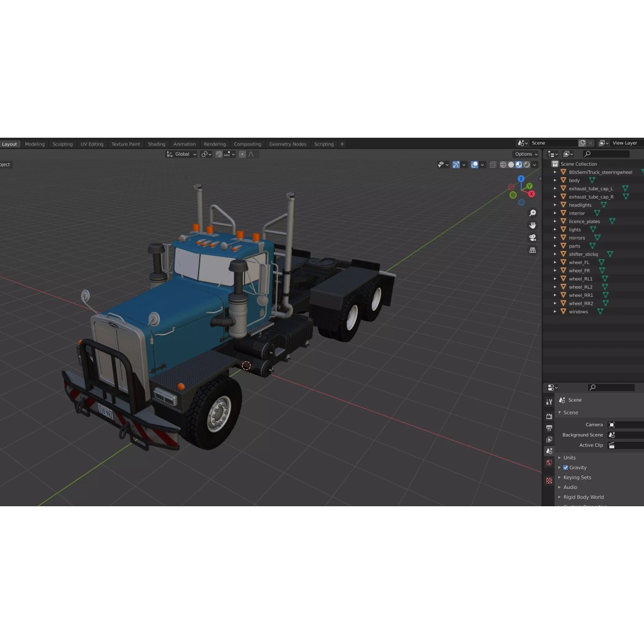Switch to the Shading workspace tab
Viewport: 644px width, 644px height.
[x=156, y=144]
